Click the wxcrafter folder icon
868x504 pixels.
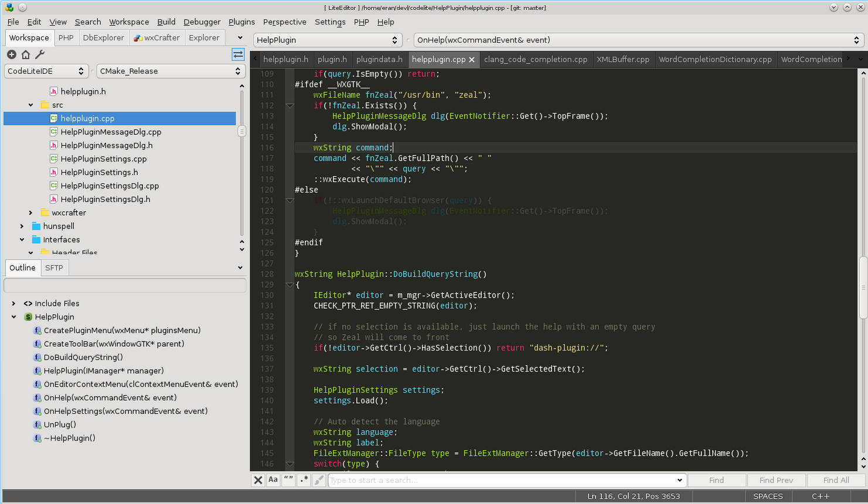[x=45, y=213]
